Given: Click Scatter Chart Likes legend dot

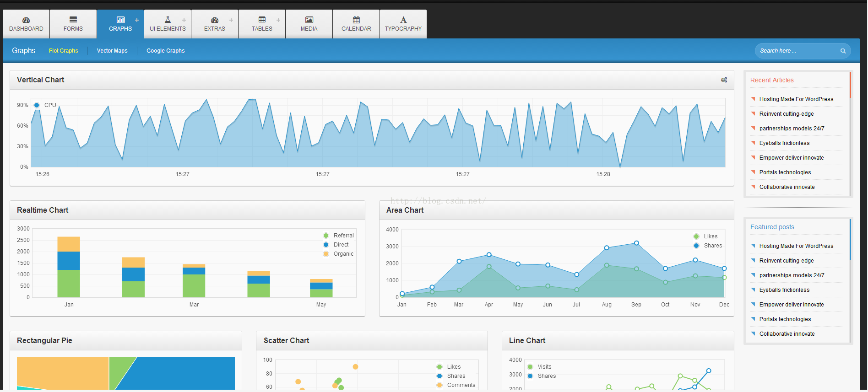Looking at the screenshot, I should pos(439,367).
